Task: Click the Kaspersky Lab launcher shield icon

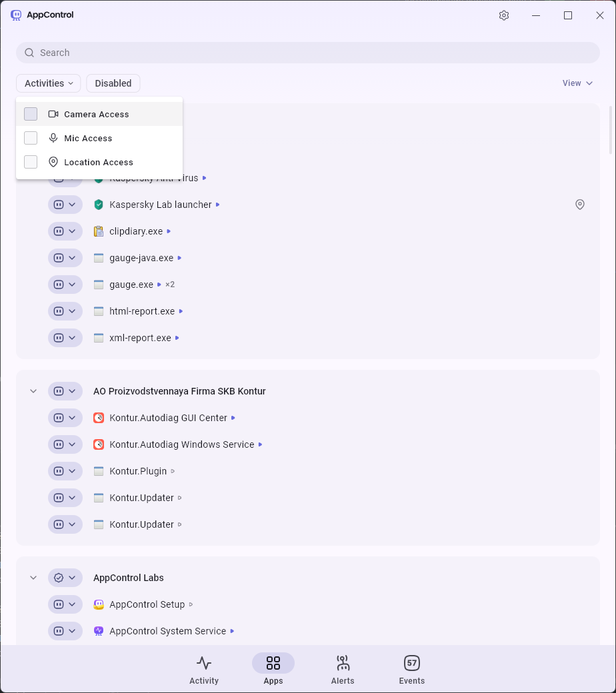Action: (x=99, y=205)
